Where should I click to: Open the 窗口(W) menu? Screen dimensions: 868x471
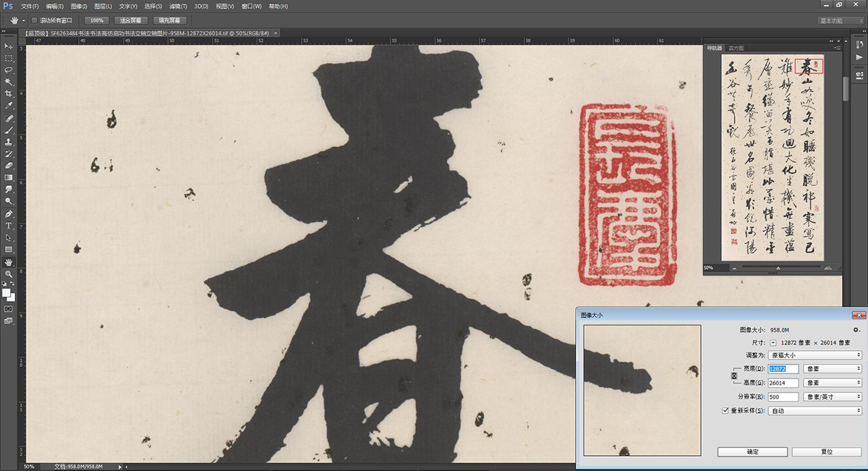point(252,6)
